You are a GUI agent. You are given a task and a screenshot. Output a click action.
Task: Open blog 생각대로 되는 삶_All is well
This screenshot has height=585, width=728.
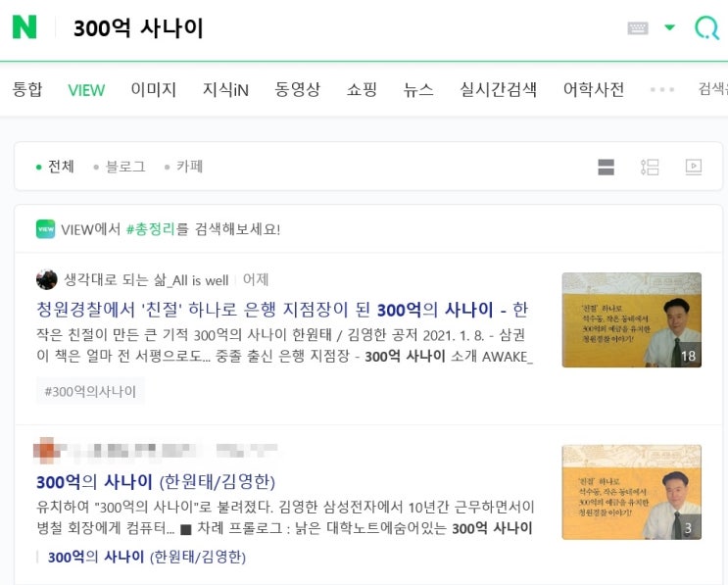pos(146,280)
